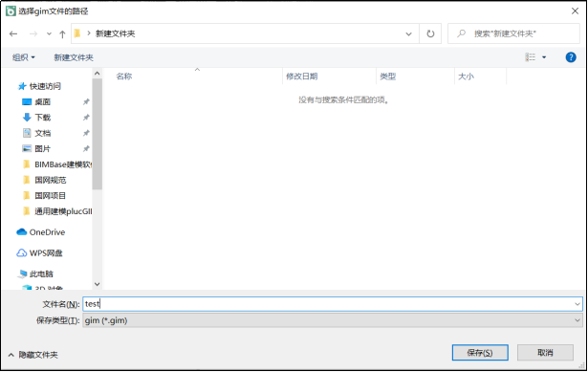
Task: Click the WPS网盘 cloud icon
Action: click(x=22, y=253)
